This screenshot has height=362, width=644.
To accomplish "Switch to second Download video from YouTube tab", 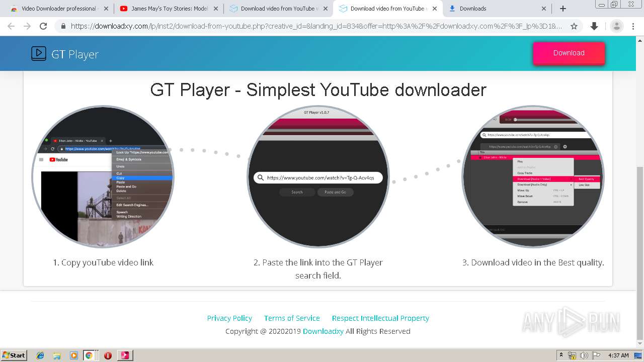I will pyautogui.click(x=387, y=9).
